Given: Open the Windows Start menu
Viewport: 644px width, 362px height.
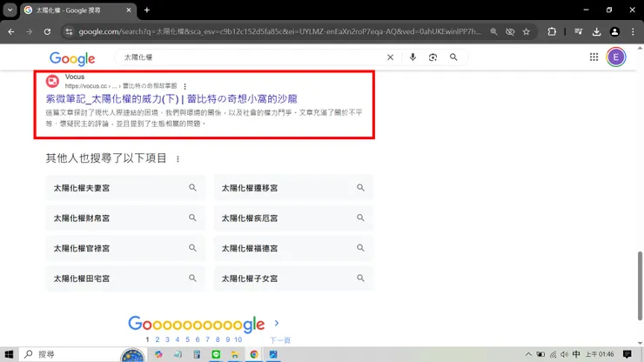Looking at the screenshot, I should [x=9, y=354].
